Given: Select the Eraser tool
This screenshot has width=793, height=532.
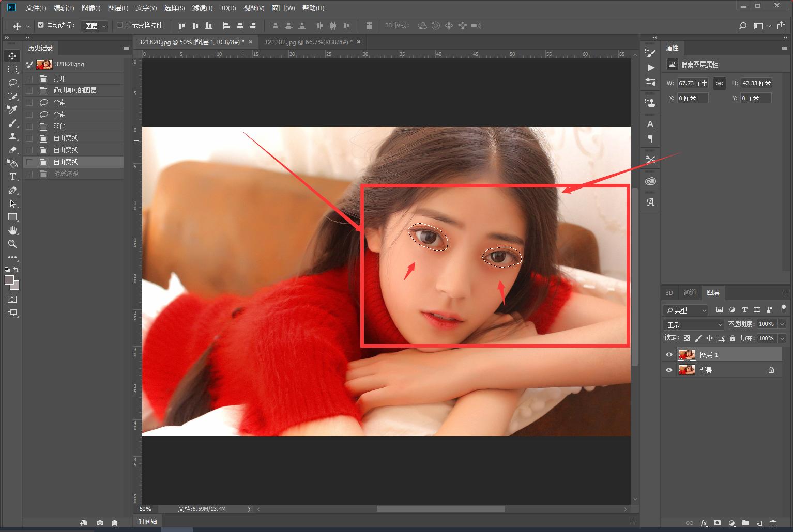Looking at the screenshot, I should point(12,150).
